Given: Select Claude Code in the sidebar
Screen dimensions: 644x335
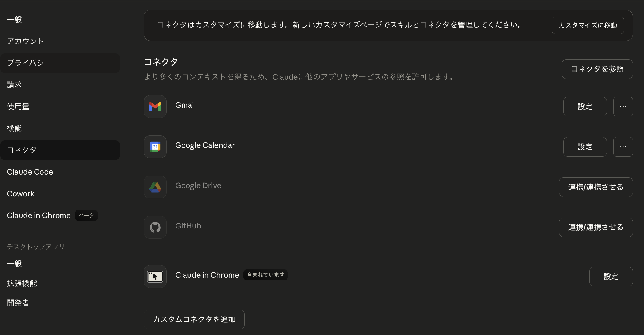Looking at the screenshot, I should coord(30,172).
